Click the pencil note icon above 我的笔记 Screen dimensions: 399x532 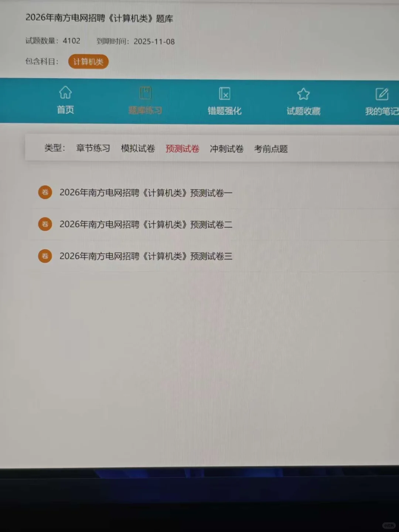(382, 94)
